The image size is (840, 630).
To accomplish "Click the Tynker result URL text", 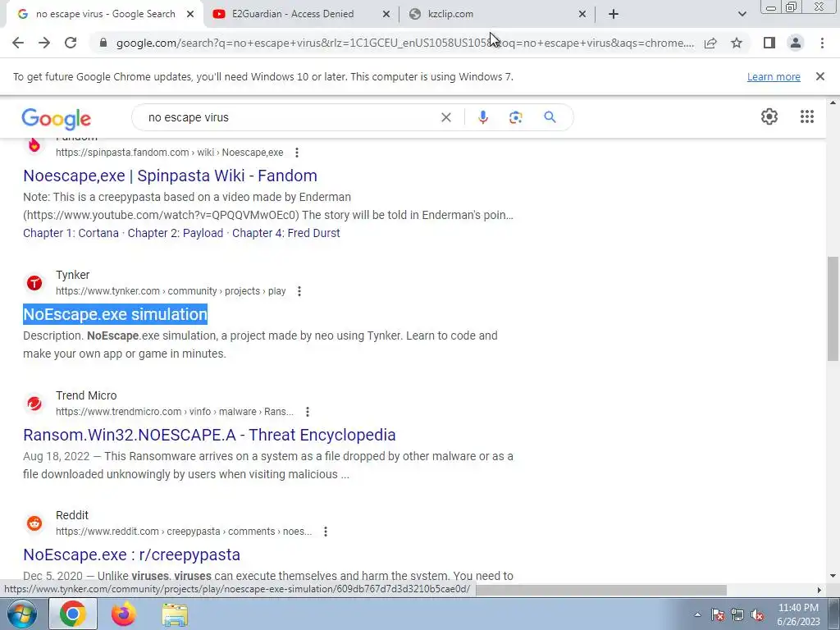I will [171, 291].
